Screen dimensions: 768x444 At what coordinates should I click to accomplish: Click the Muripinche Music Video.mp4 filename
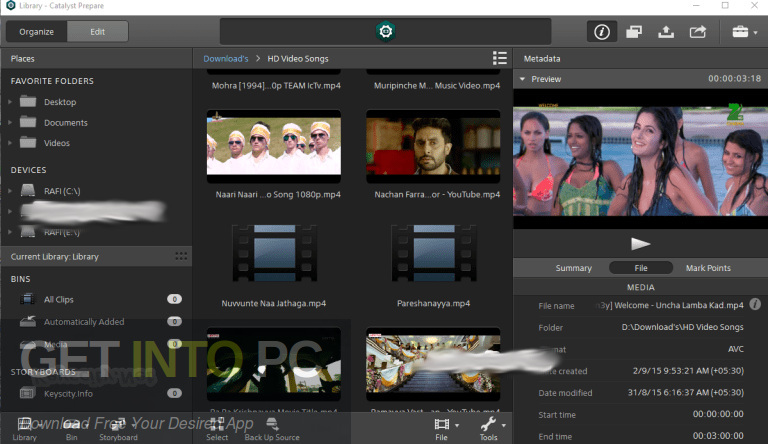point(437,86)
